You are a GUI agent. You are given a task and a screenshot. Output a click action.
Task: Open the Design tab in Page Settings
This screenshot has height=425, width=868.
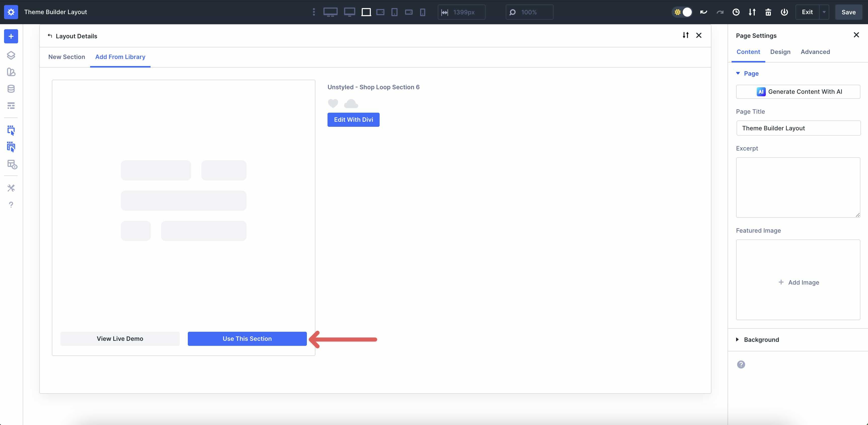780,52
